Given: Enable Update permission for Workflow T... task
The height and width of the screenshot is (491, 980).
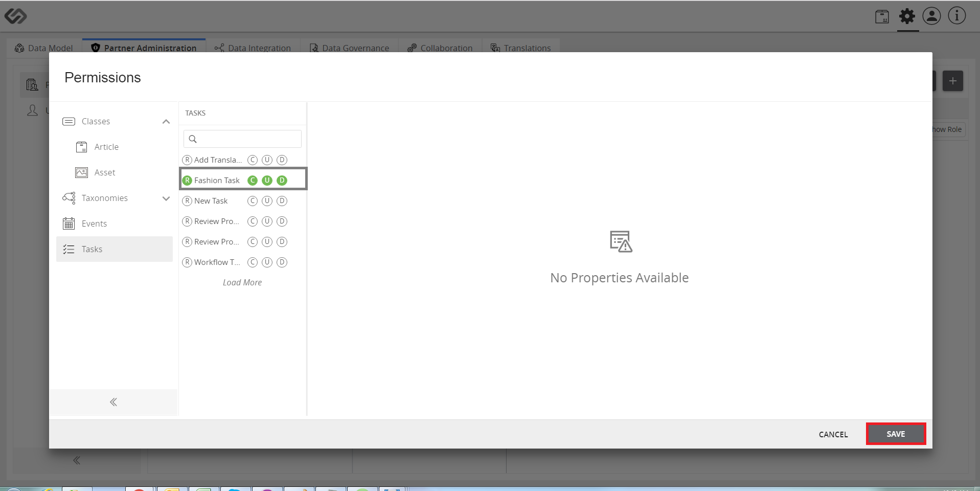Looking at the screenshot, I should point(267,262).
